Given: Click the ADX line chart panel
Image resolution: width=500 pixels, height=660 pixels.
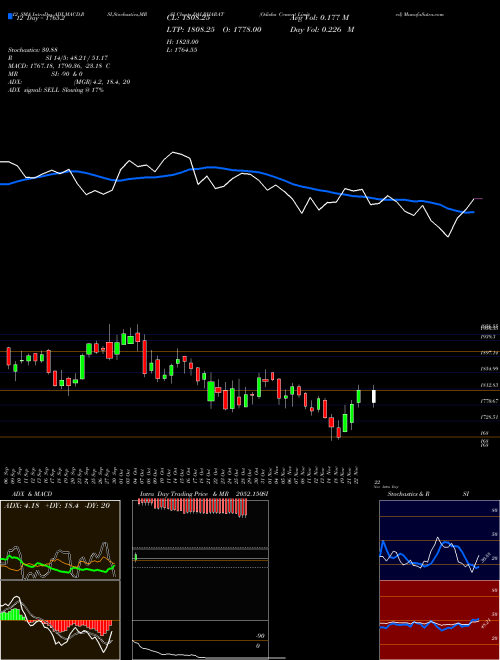Looking at the screenshot, I should (60, 540).
